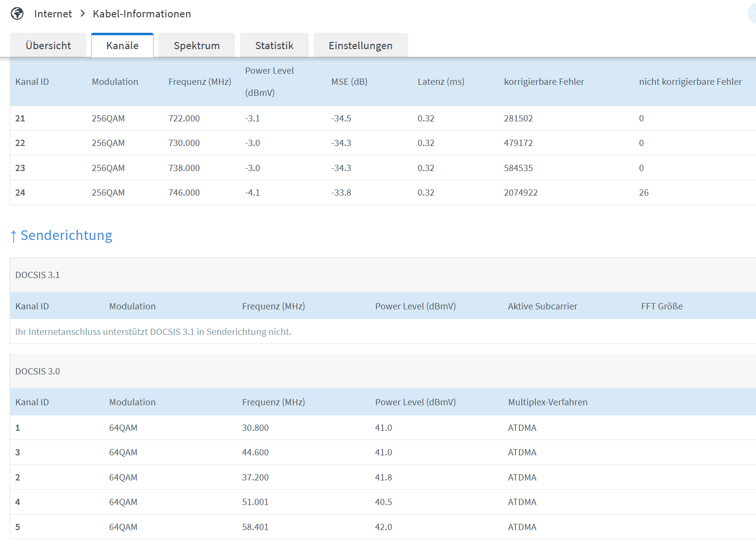The width and height of the screenshot is (756, 546).
Task: Click 256QAM in the channel 21 row
Action: click(108, 119)
